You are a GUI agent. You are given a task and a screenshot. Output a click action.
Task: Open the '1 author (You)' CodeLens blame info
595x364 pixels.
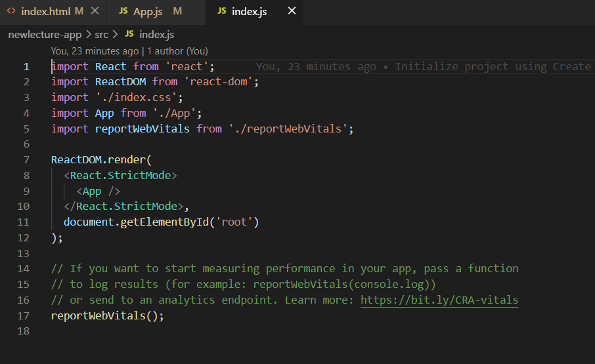point(177,51)
